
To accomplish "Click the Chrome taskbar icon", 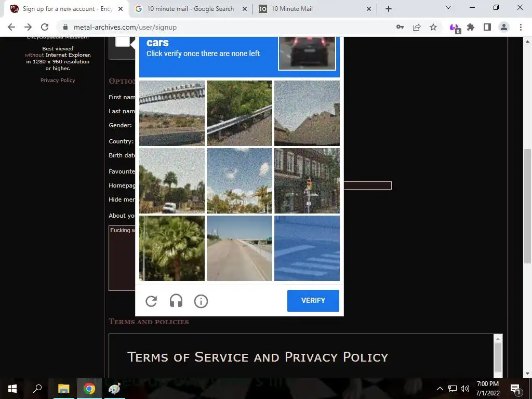I will point(89,389).
